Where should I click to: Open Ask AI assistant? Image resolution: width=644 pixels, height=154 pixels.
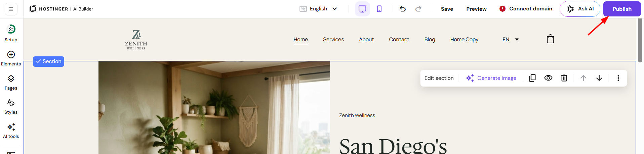pos(580,9)
